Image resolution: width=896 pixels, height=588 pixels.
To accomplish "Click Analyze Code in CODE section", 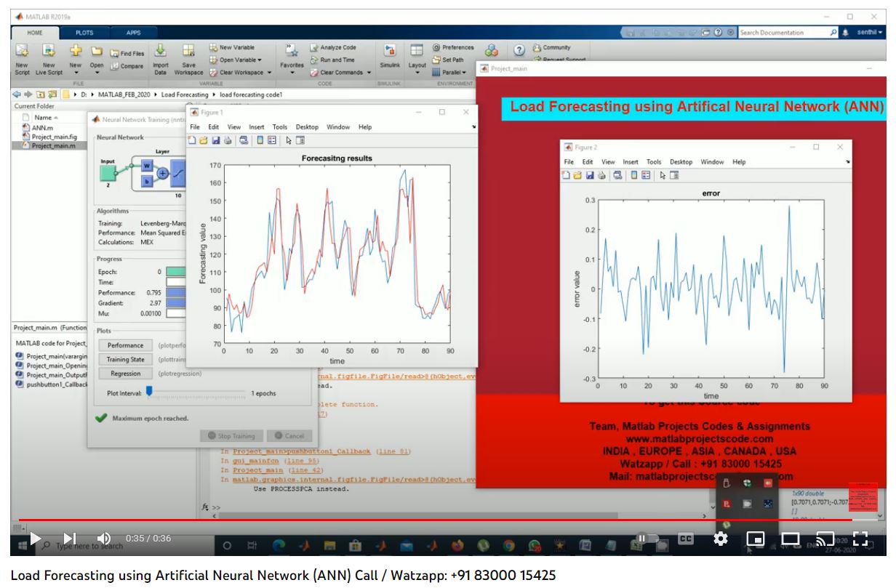I will (332, 47).
